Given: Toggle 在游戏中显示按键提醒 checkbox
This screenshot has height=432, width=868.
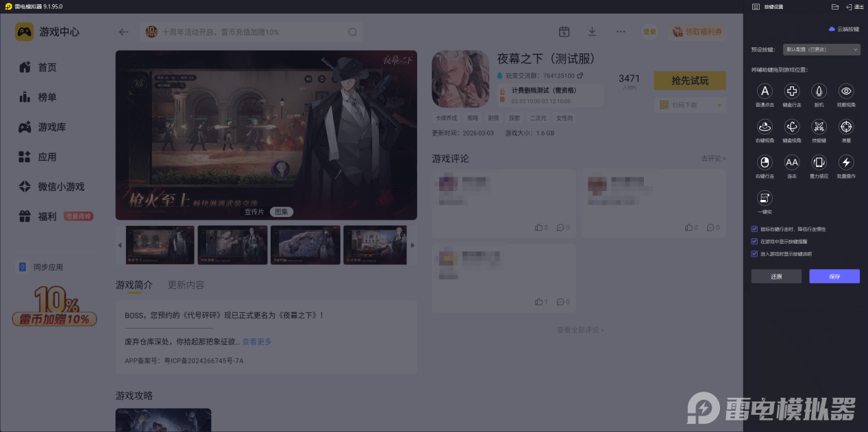Looking at the screenshot, I should pyautogui.click(x=754, y=241).
